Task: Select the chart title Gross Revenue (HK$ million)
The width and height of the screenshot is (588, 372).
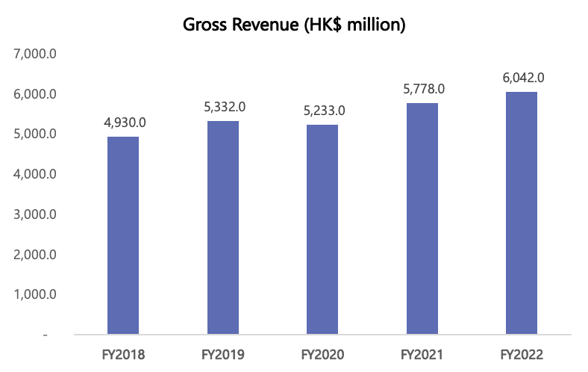Action: pos(294,25)
